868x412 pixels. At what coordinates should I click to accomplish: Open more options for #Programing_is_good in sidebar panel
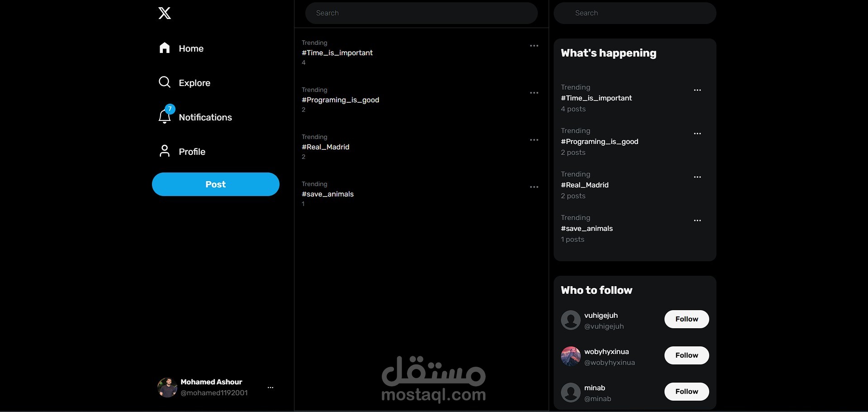(x=697, y=134)
